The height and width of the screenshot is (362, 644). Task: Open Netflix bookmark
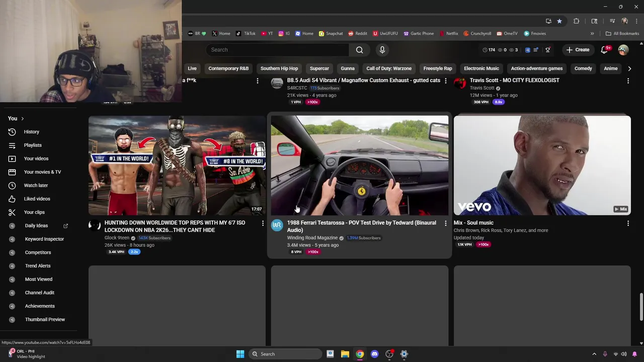pyautogui.click(x=449, y=34)
